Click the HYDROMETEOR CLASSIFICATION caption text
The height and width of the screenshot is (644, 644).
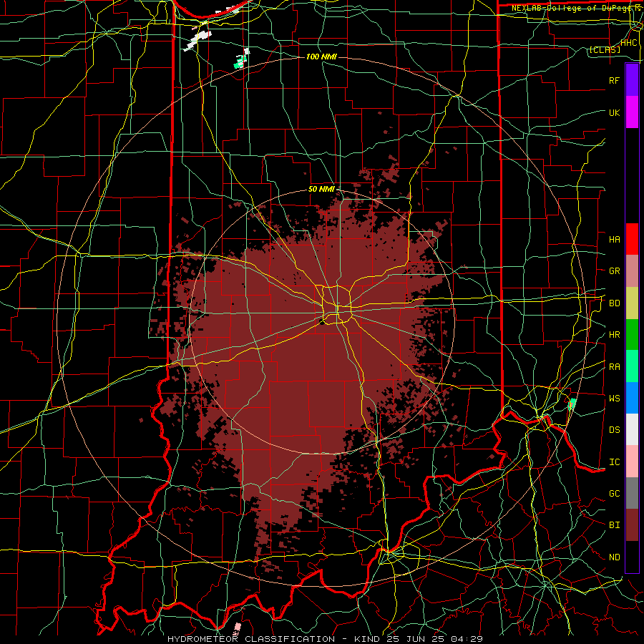[x=325, y=639]
